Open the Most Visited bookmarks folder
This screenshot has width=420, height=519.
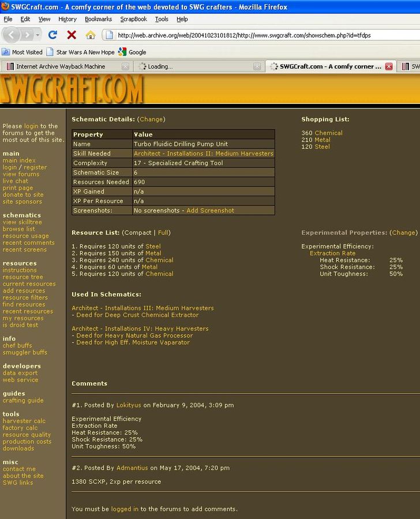click(22, 52)
